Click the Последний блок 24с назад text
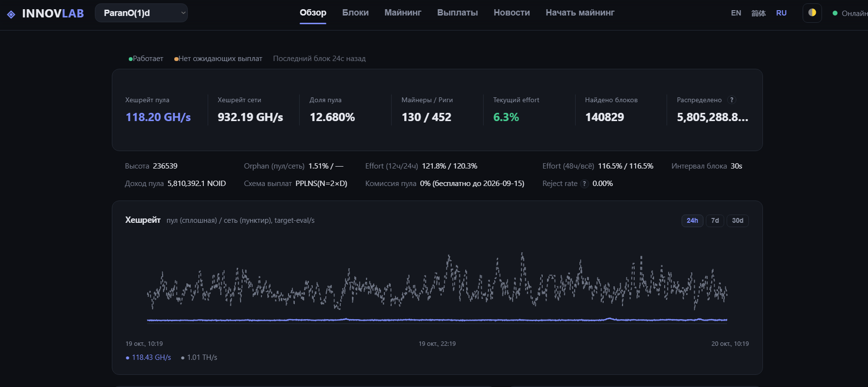 point(320,59)
